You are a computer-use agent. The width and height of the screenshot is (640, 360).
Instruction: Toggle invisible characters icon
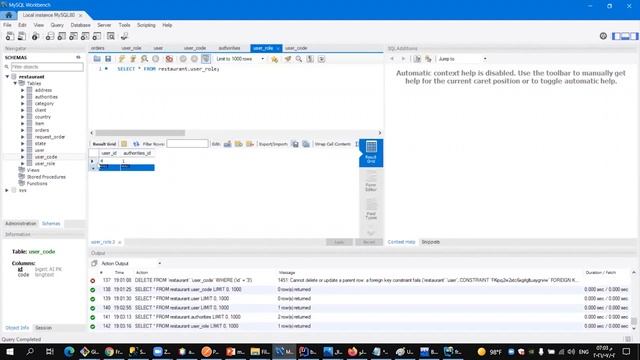click(310, 59)
